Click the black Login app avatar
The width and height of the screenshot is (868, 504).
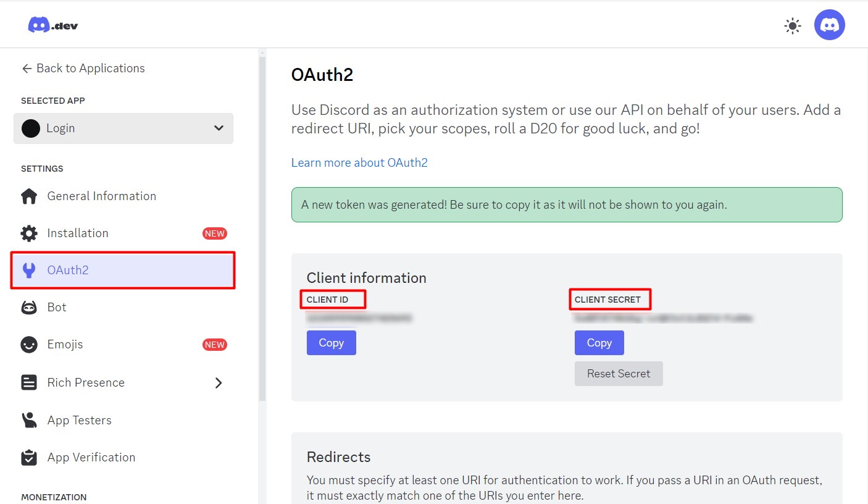(31, 128)
